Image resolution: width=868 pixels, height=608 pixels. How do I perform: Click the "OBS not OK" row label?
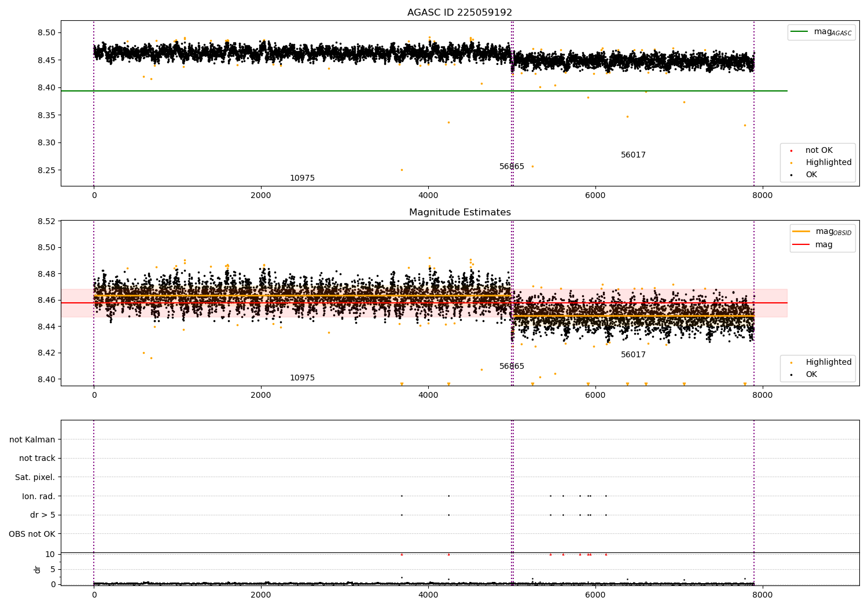click(x=32, y=534)
